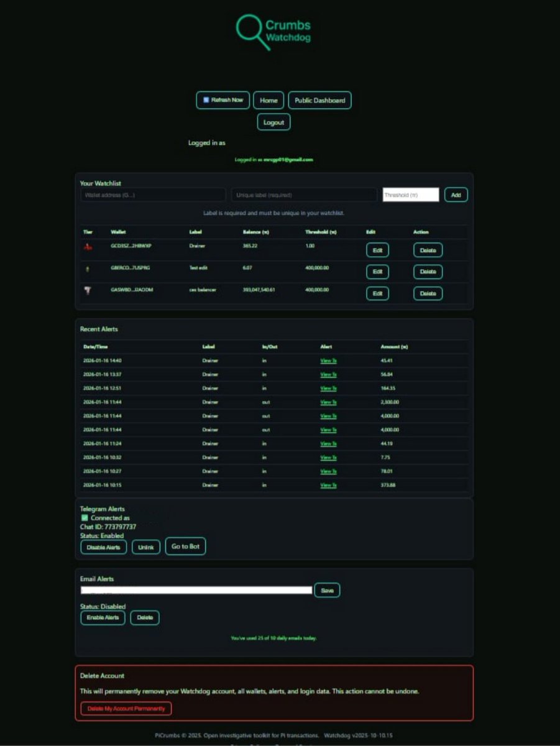Click the red tier icon for Drainer wallet
This screenshot has width=560, height=746.
click(88, 246)
